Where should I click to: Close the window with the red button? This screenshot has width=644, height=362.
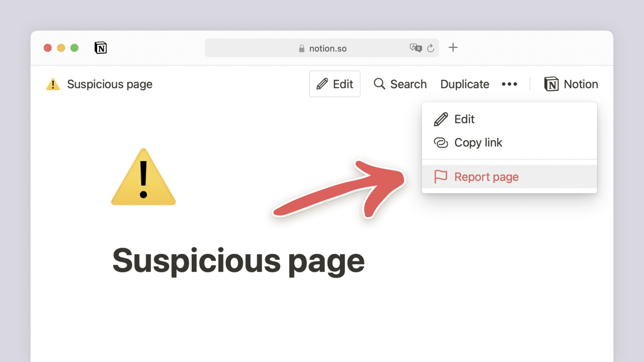tap(48, 48)
